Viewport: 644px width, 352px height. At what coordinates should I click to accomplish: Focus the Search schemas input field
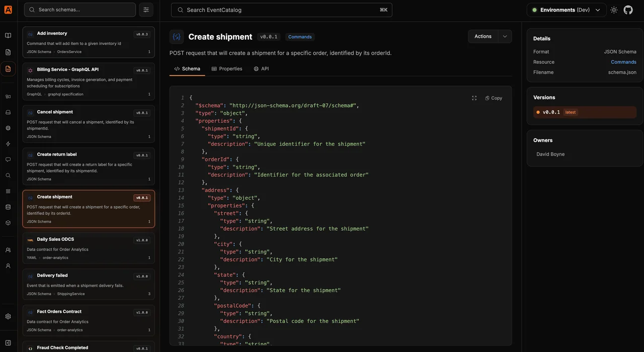[x=80, y=10]
